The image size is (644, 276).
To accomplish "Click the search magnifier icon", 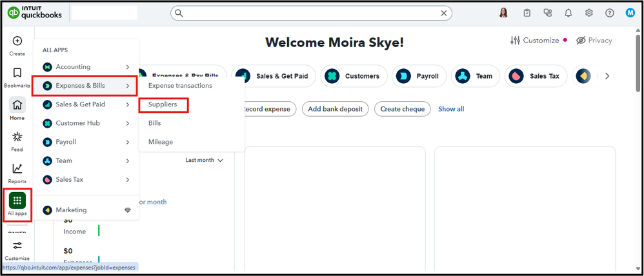I will [x=179, y=13].
